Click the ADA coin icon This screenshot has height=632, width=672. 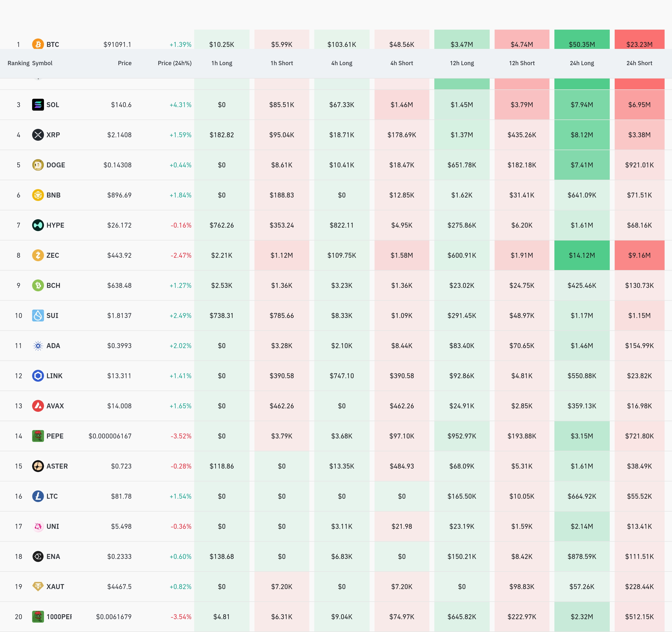(38, 346)
